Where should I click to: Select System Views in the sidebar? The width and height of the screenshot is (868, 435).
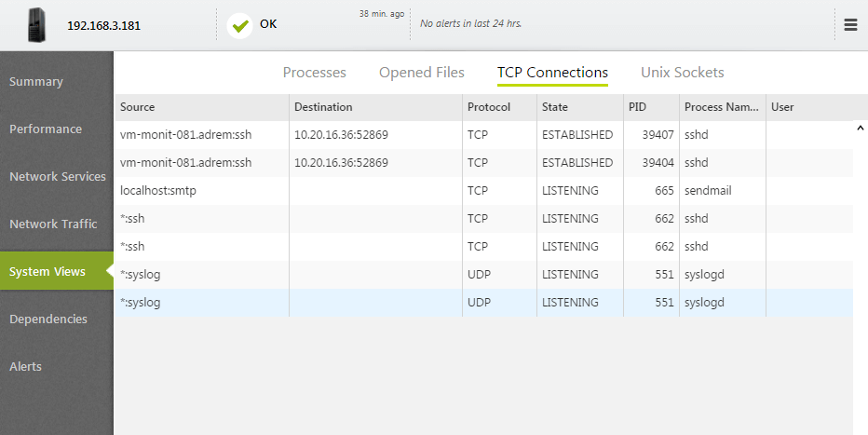coord(57,271)
